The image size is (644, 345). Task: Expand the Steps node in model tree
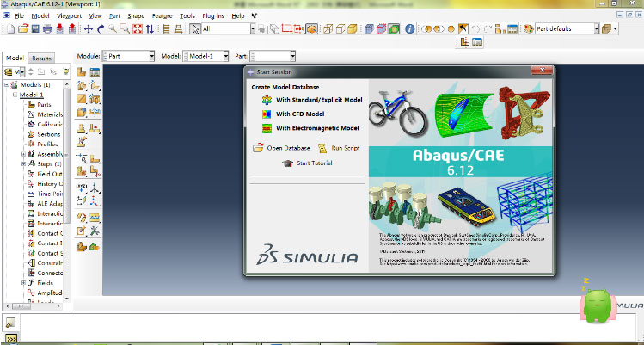(x=23, y=163)
